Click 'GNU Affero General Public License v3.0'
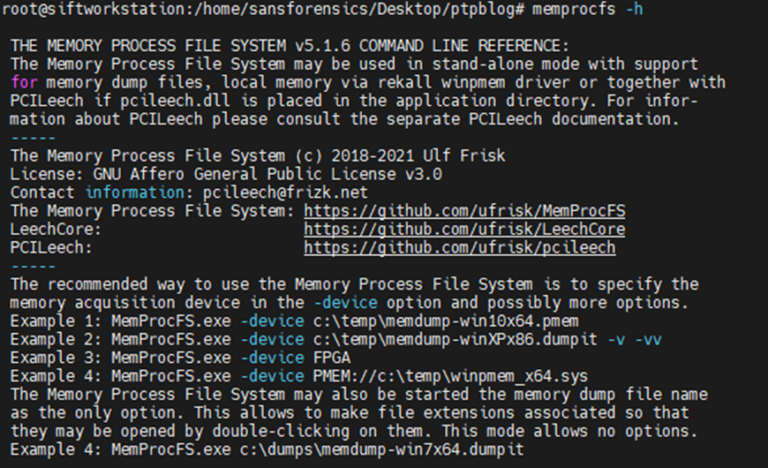 point(267,174)
